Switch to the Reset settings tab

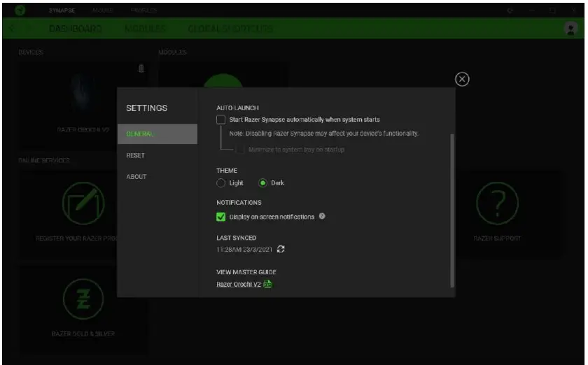tap(136, 155)
